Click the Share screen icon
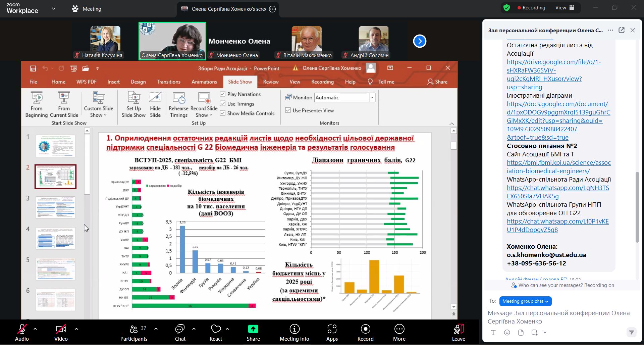Viewport: 644px width, 345px height. 253,329
